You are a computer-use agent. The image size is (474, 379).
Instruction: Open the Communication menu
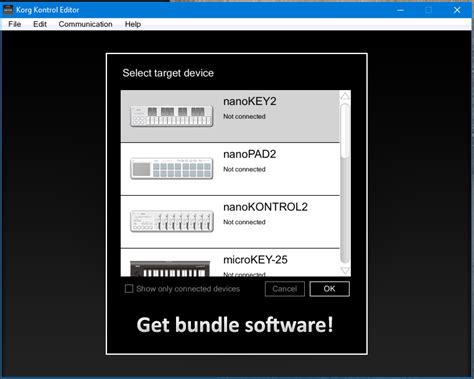[x=85, y=24]
